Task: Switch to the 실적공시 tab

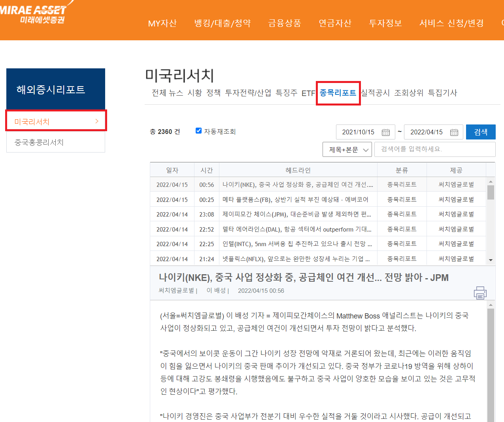Action: (375, 93)
